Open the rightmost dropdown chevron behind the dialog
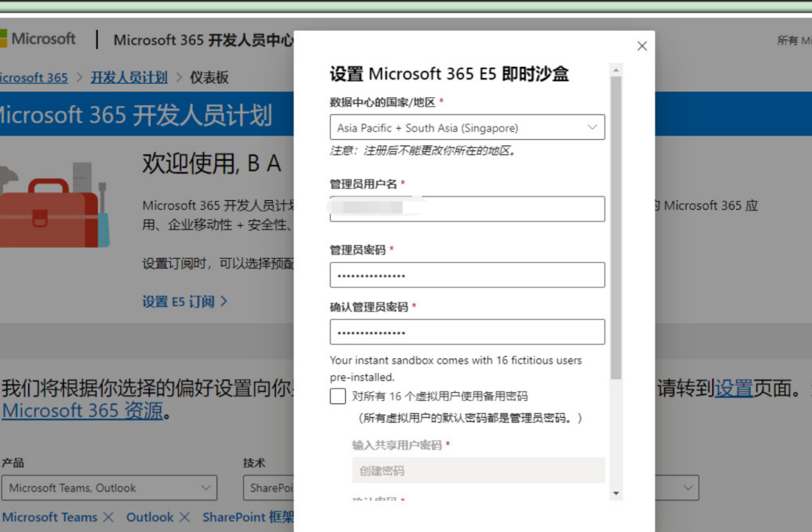Image resolution: width=812 pixels, height=532 pixels. [688, 488]
